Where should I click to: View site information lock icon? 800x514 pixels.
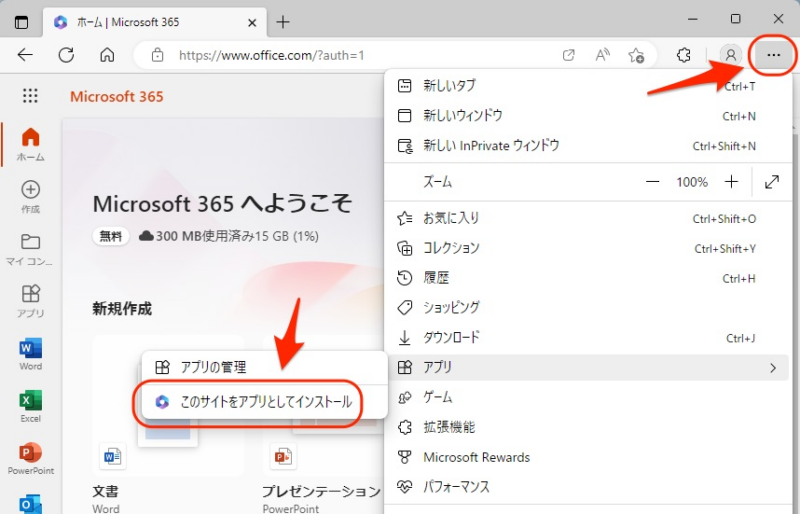tap(158, 55)
